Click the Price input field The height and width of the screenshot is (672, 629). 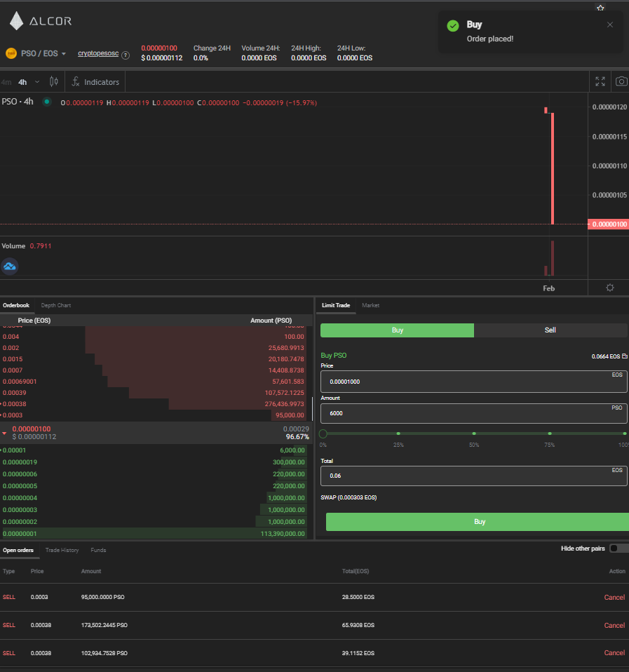click(x=474, y=382)
